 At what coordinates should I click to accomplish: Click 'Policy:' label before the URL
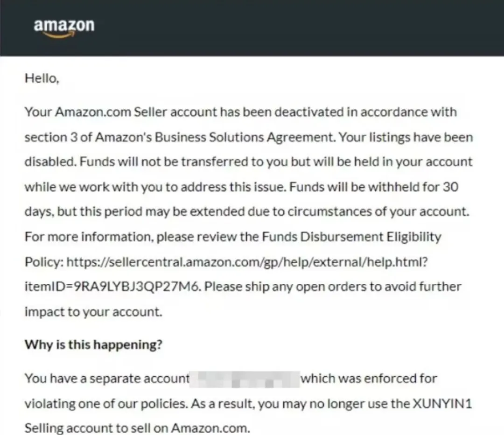point(44,262)
